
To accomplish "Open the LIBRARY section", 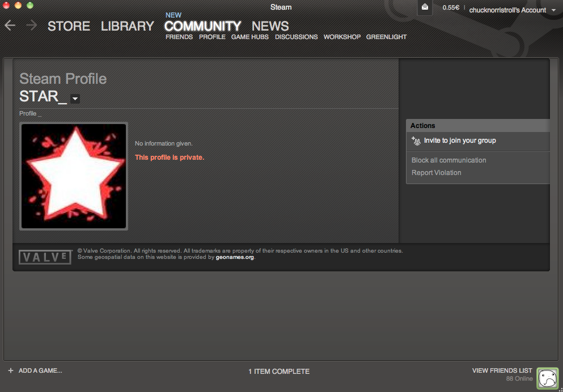I will coord(127,26).
